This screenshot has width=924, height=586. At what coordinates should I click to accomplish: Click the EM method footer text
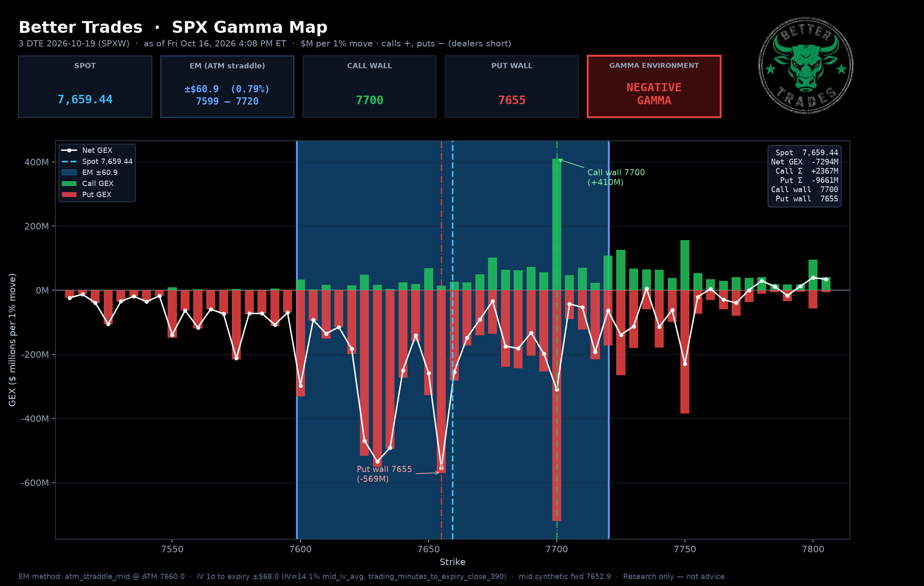point(102,577)
